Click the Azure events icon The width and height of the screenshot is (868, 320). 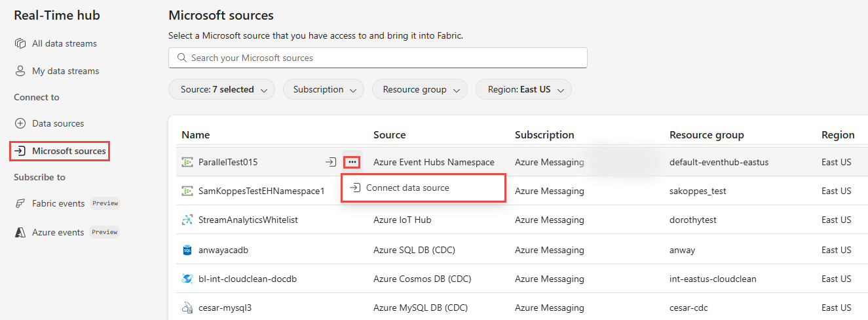[x=20, y=232]
